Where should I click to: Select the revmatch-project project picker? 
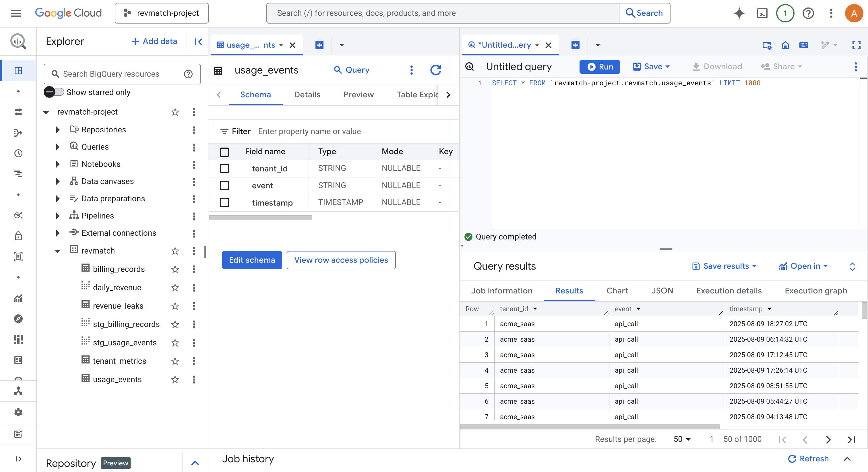pyautogui.click(x=161, y=13)
